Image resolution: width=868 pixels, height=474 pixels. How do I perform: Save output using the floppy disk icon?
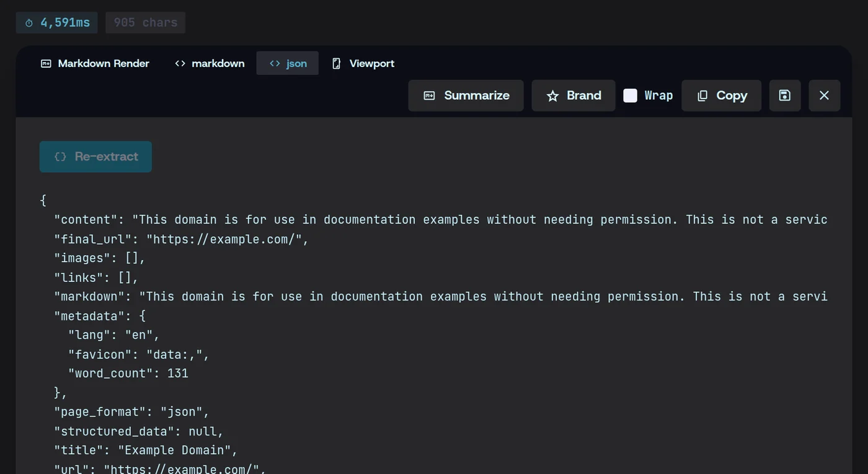(x=785, y=95)
